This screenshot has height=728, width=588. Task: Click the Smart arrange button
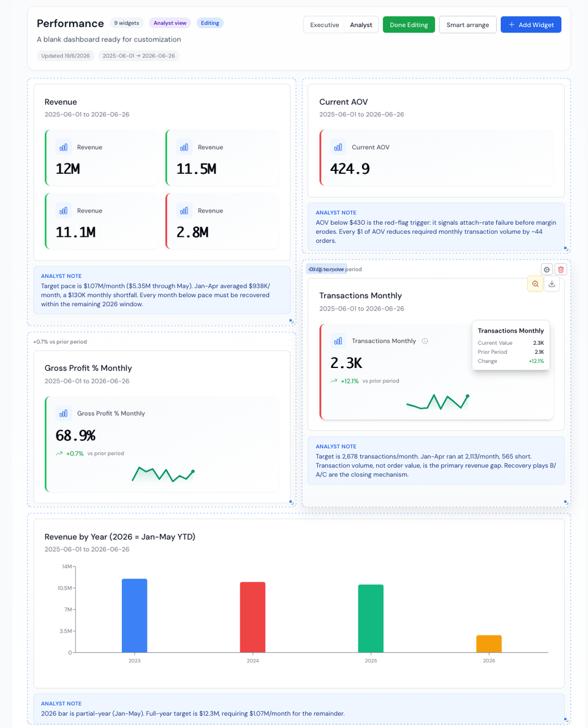(467, 24)
